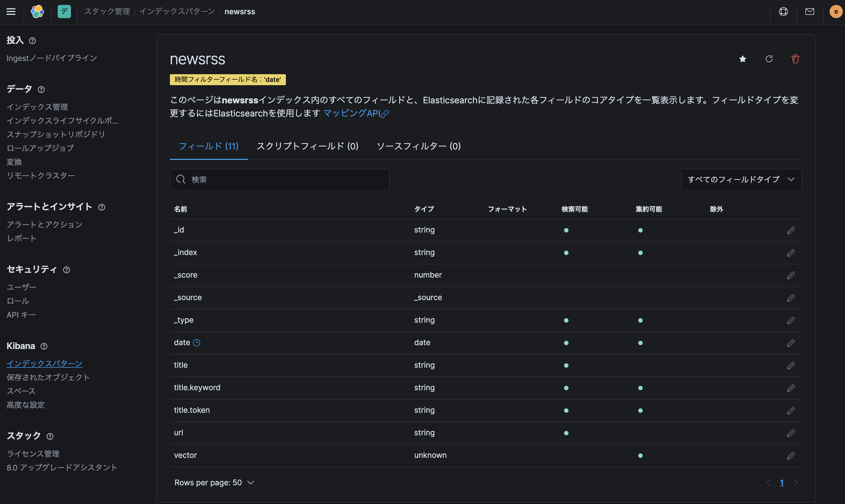
Task: Click the clock icon next to the date field
Action: point(197,343)
